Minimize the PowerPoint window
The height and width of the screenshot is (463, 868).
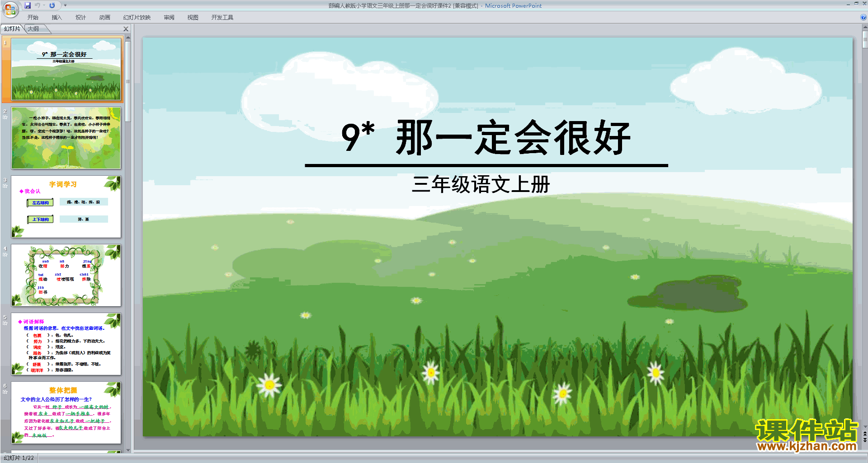pyautogui.click(x=848, y=4)
